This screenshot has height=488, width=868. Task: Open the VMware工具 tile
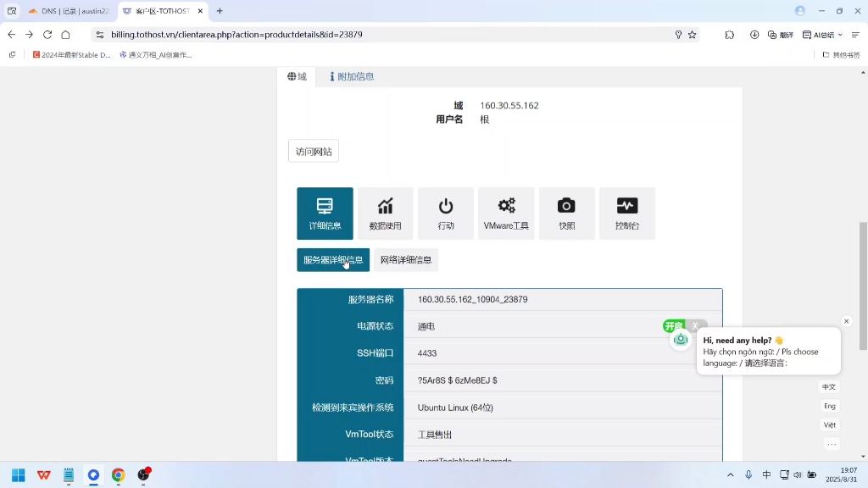(x=506, y=213)
